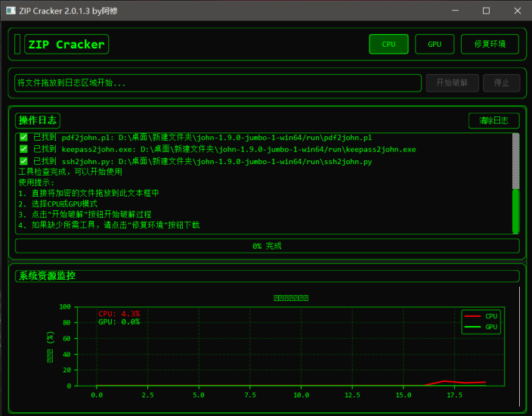Click the ZIP Cracker logo label
Viewport: 532px width, 416px height.
(66, 45)
